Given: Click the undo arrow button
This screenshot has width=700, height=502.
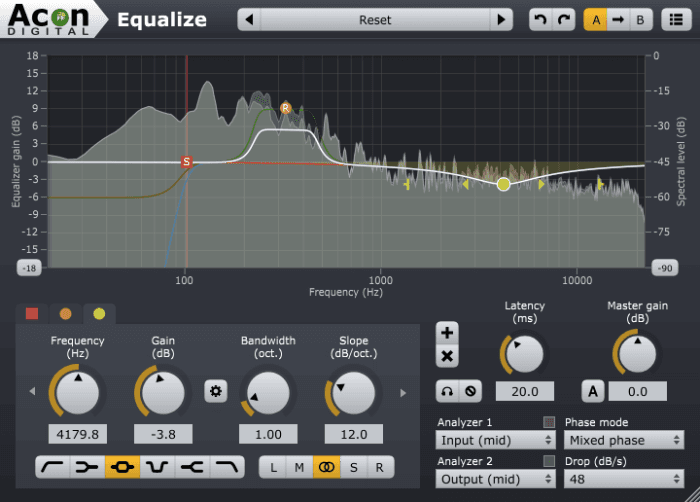Looking at the screenshot, I should 541,20.
